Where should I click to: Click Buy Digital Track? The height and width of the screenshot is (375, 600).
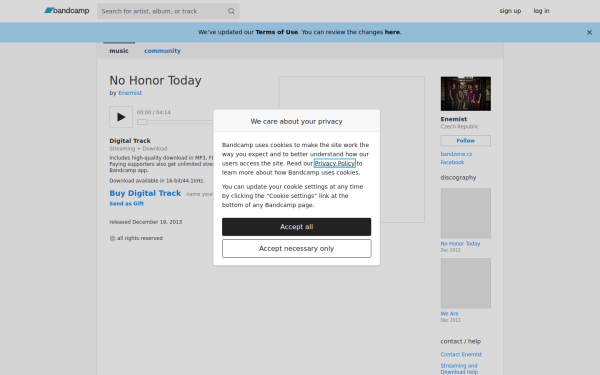[x=145, y=193]
